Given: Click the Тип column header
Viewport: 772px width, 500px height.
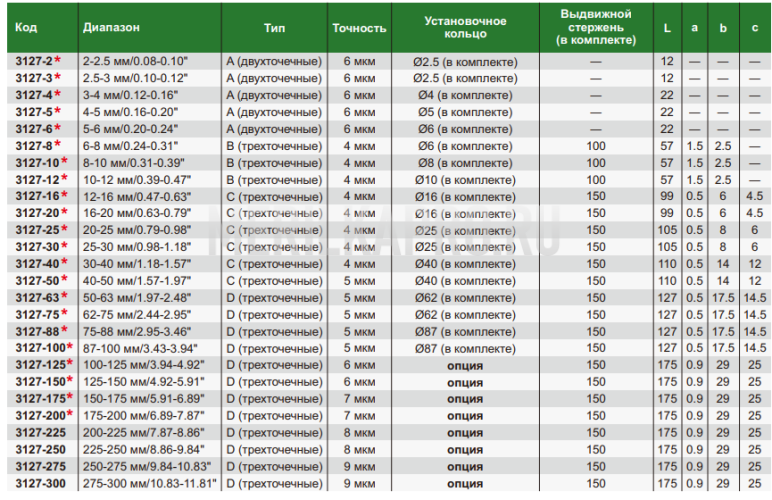Looking at the screenshot, I should (x=274, y=28).
